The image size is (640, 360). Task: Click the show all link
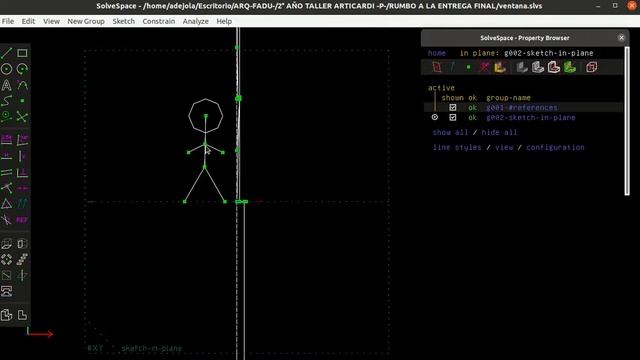coord(450,132)
